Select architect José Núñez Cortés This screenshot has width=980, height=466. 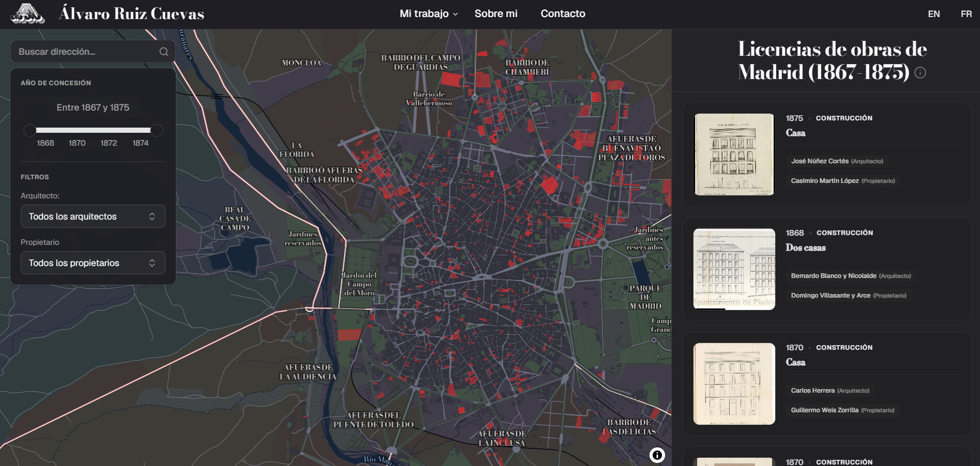click(x=837, y=161)
